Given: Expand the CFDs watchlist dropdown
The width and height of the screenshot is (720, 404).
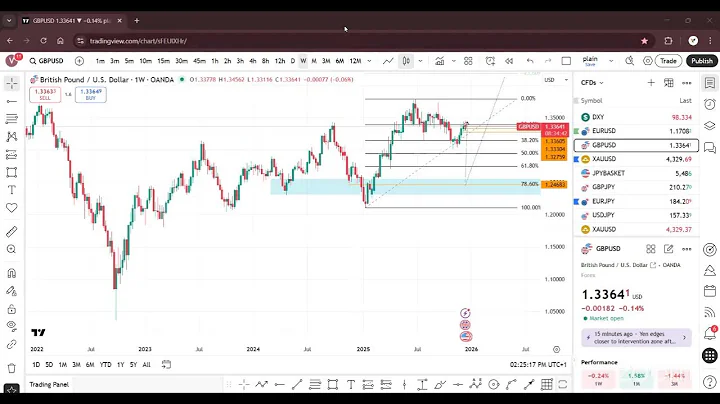Looking at the screenshot, I should pyautogui.click(x=592, y=83).
